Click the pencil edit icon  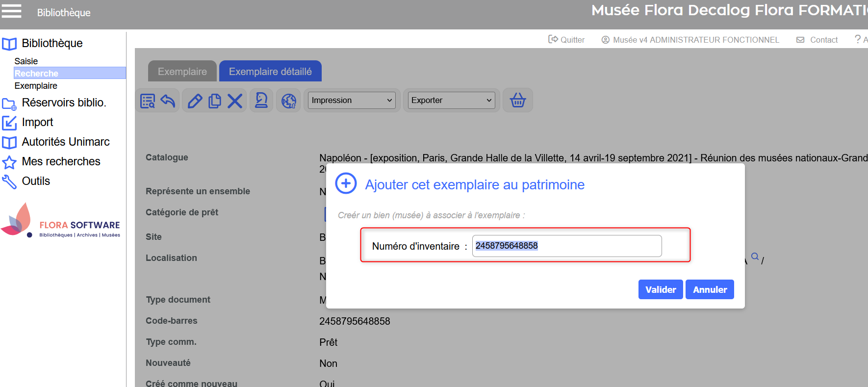click(195, 101)
